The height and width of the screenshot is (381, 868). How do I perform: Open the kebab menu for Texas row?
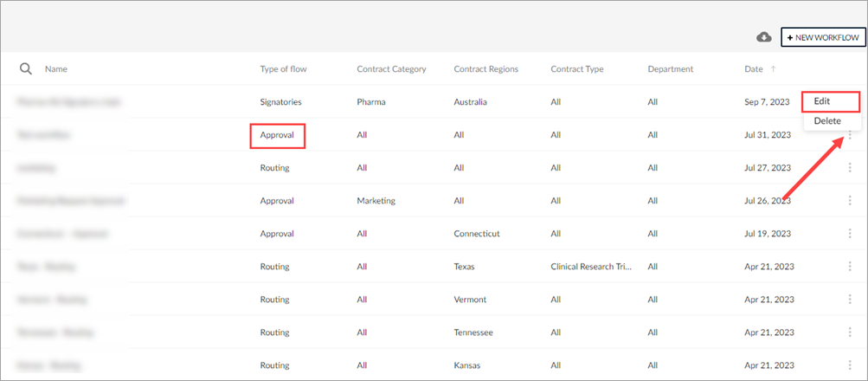pos(850,267)
